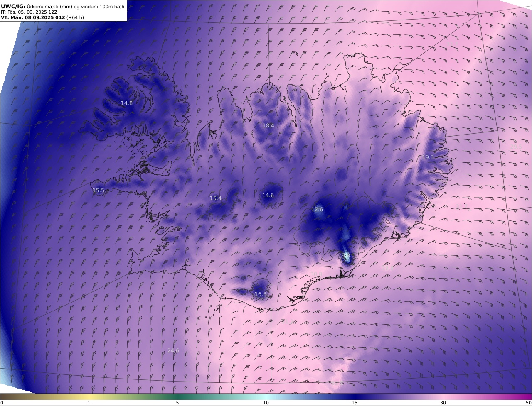This screenshot has width=532, height=406.
Task: Click the faint 29.8 value off the southeast coast
Action: pyautogui.click(x=388, y=268)
